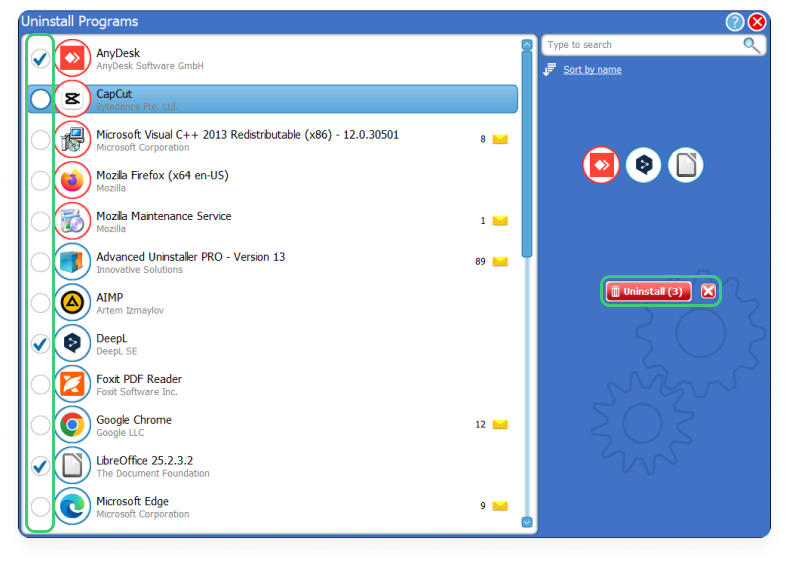Select Mozilla Firefox (x64 en-US) text
789x564 pixels.
click(162, 176)
